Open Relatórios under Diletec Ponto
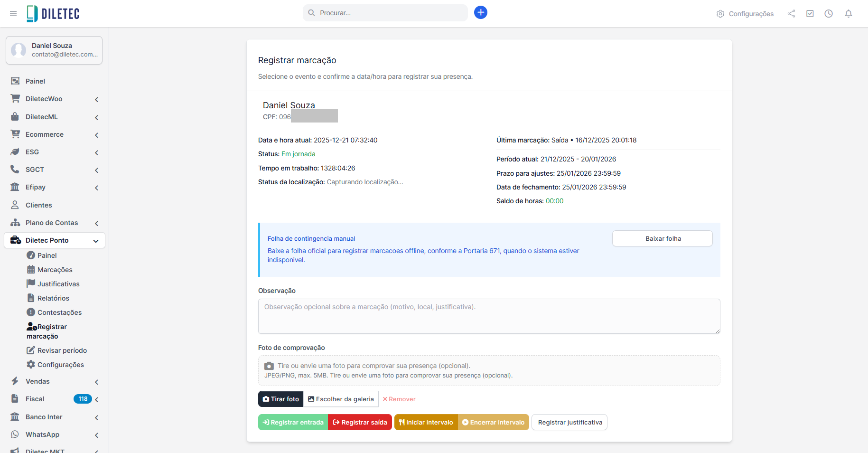Screen dimensions: 868x453 click(x=53, y=298)
